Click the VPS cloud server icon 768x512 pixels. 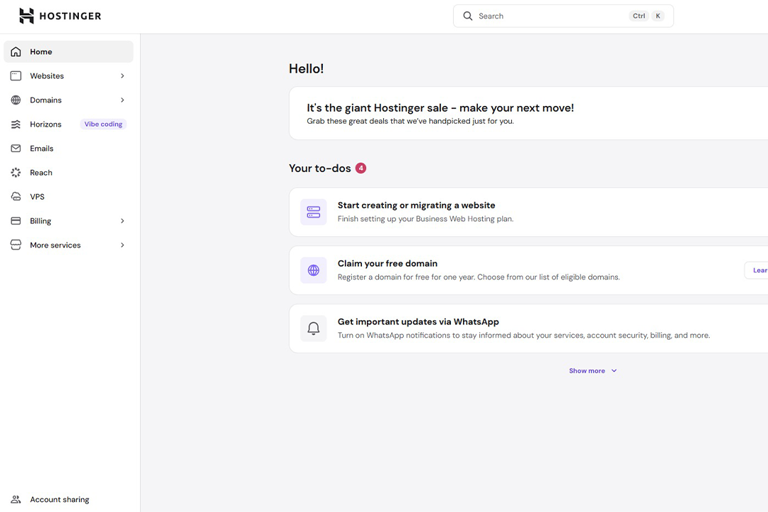(16, 196)
